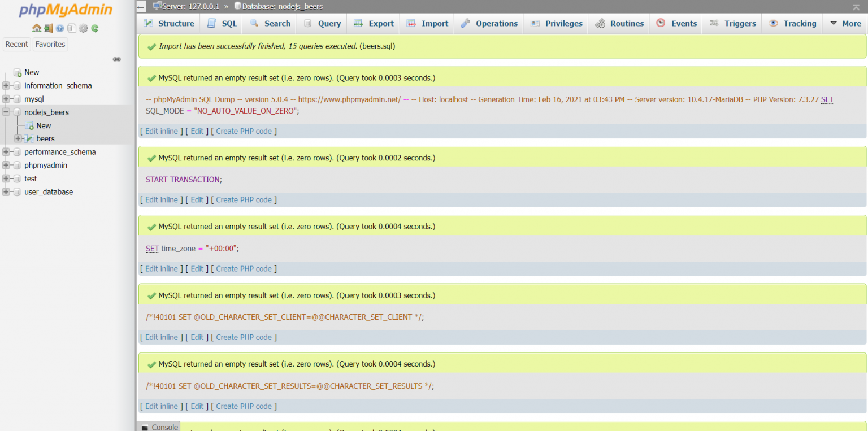Collapse the nodejs_beers database node
Viewport: 868px width, 431px height.
pos(5,112)
